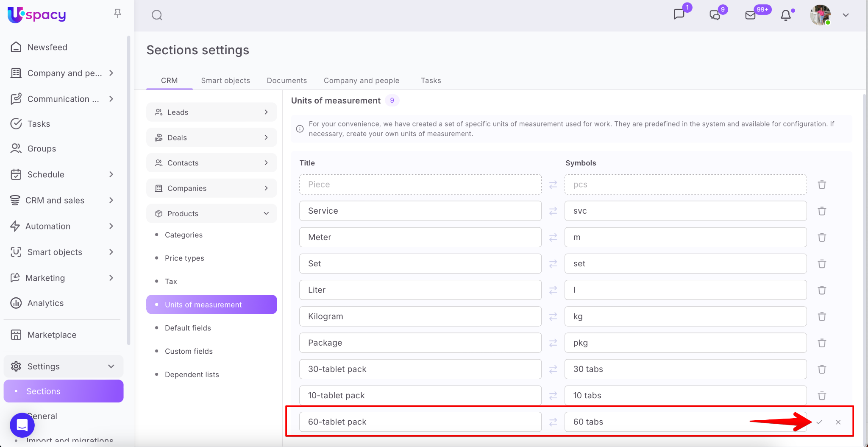Cancel the 60-tablet pack entry
The width and height of the screenshot is (868, 447).
pos(838,422)
